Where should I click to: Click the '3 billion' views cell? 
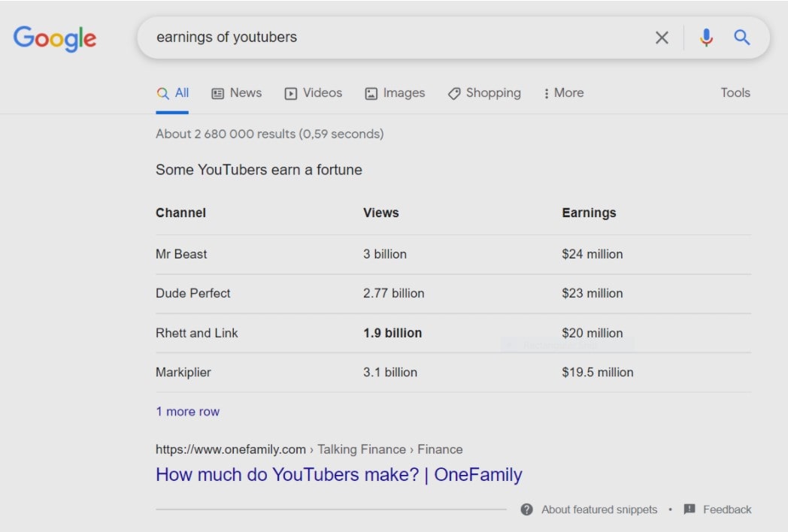pyautogui.click(x=385, y=254)
